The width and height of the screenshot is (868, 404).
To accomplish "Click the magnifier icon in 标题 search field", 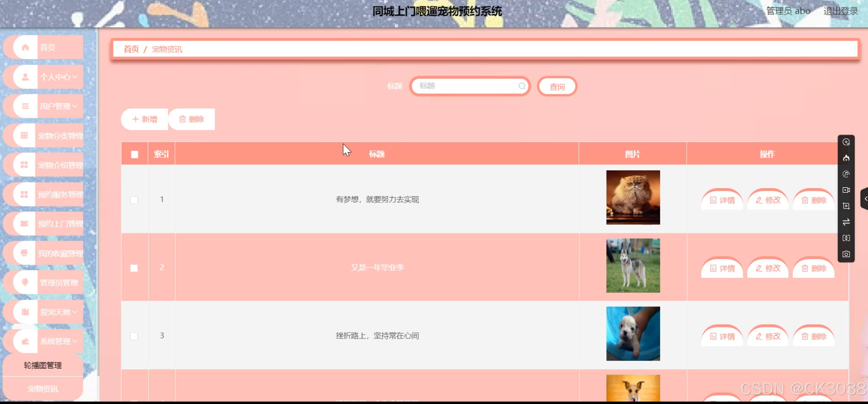I will click(x=522, y=86).
